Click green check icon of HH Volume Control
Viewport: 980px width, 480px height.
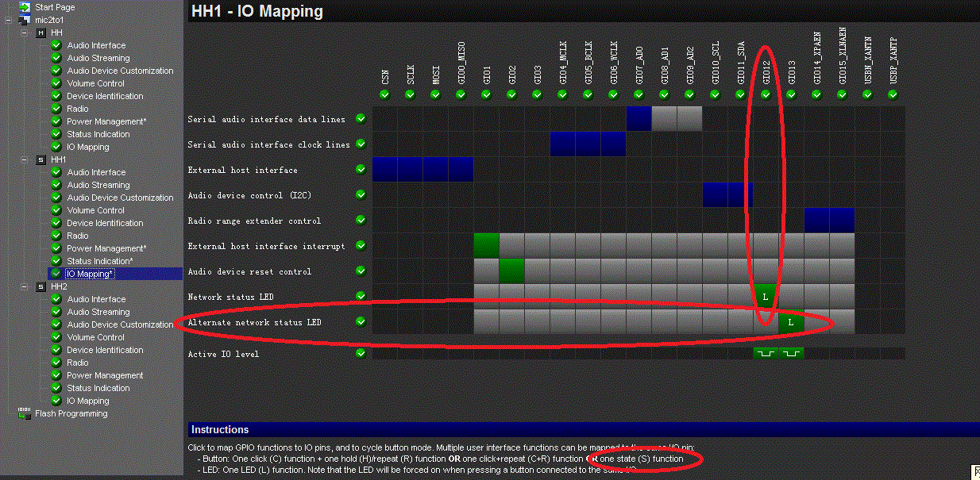pyautogui.click(x=56, y=83)
